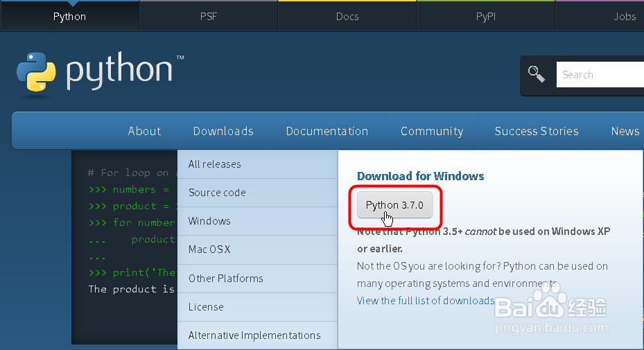The image size is (644, 350).
Task: Select All releases from Downloads menu
Action: click(215, 164)
